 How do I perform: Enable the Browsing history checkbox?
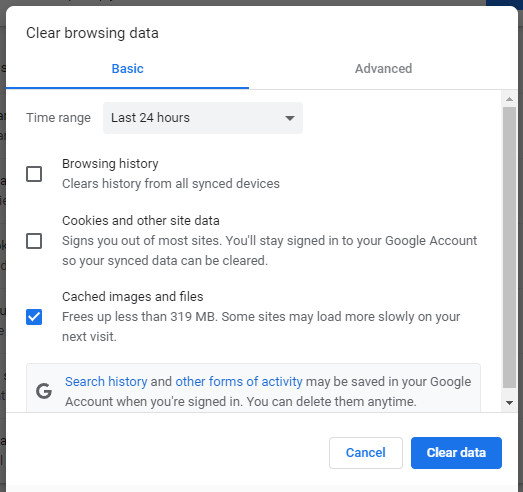point(34,174)
